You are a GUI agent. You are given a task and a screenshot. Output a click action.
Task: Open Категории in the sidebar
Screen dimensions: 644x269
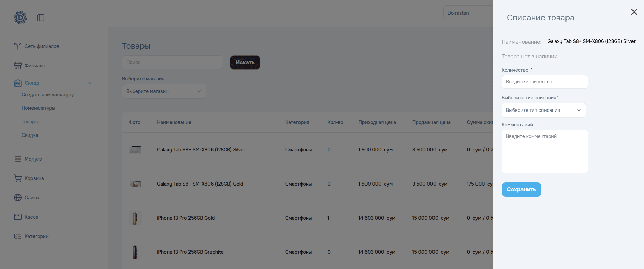(x=37, y=236)
